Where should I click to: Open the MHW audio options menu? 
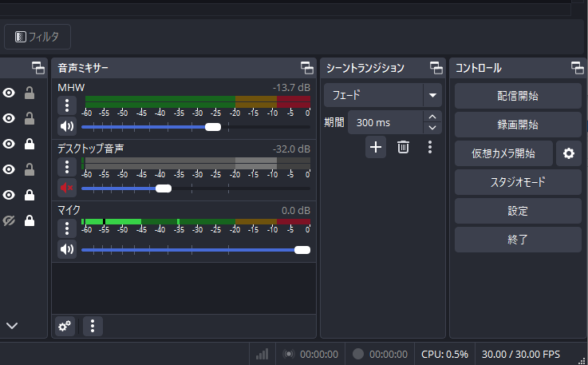point(67,105)
